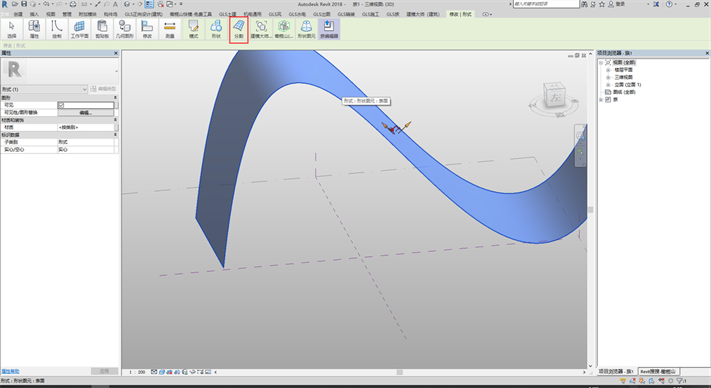This screenshot has height=388, width=711.
Task: Open the Mode (模式) ribbon panel
Action: coord(194,29)
